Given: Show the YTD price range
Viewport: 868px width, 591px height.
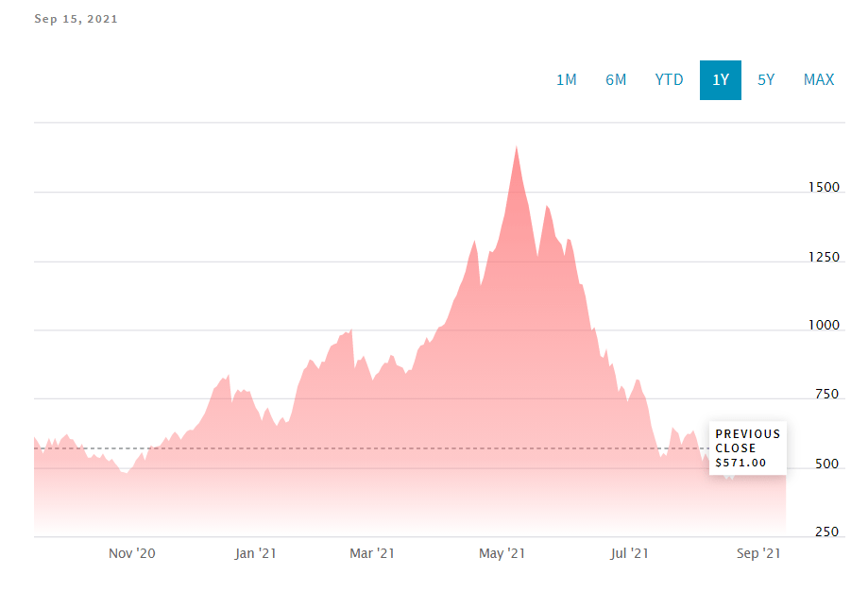Looking at the screenshot, I should click(x=669, y=80).
